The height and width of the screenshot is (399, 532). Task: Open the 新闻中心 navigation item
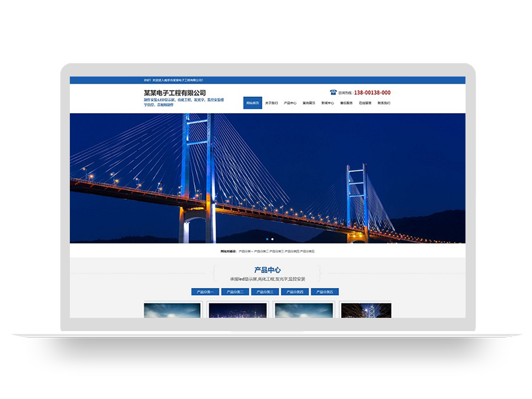327,103
